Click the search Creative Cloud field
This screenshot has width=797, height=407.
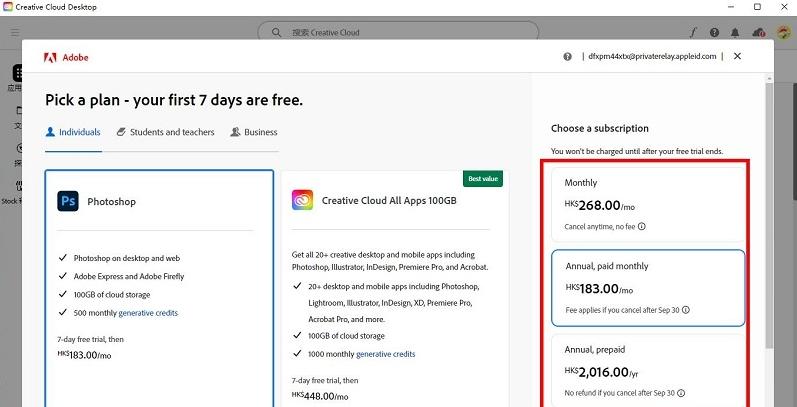coord(398,33)
